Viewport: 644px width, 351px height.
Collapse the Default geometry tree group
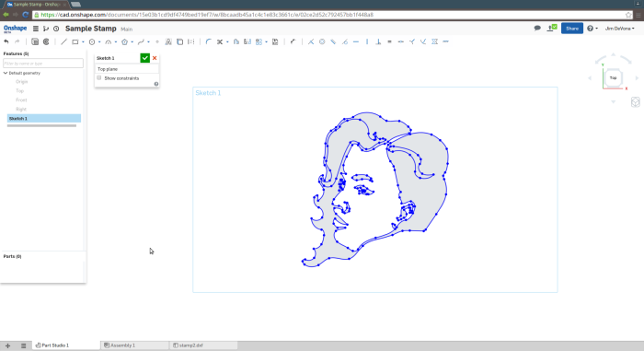pos(6,73)
